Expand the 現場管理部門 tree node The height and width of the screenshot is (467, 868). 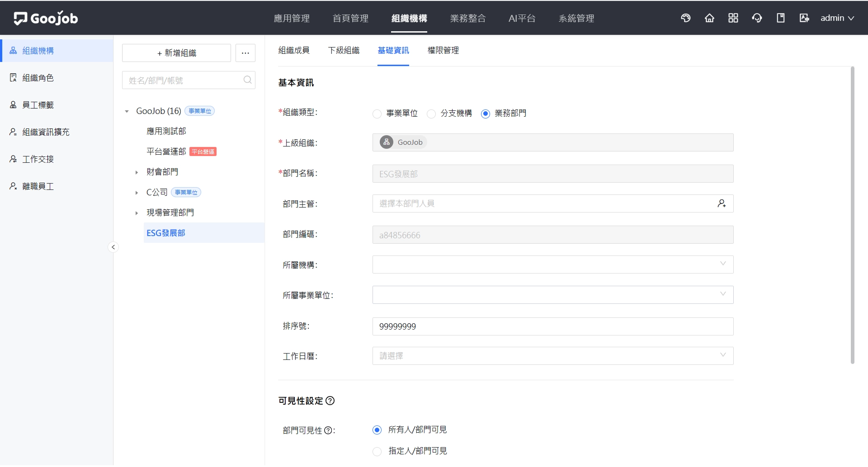[x=137, y=213]
